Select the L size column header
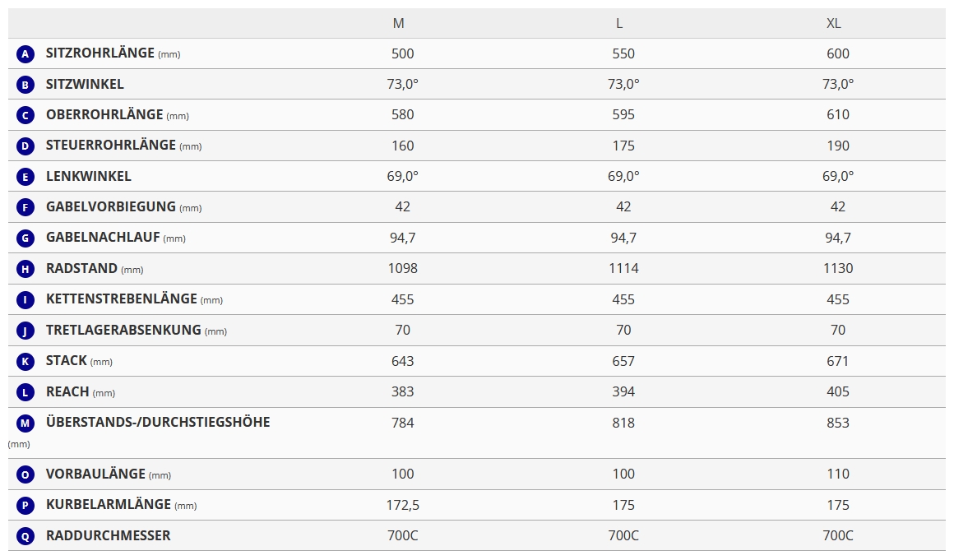 click(x=619, y=23)
